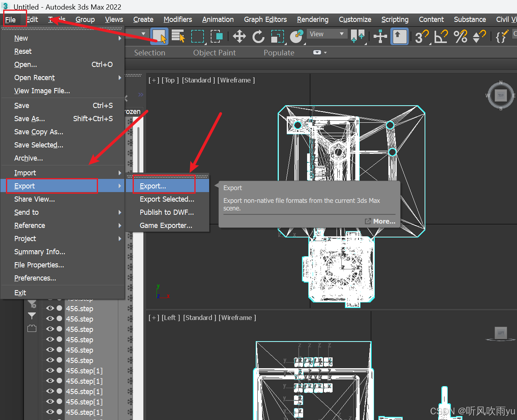Viewport: 517px width, 420px height.
Task: Open the Substance menu
Action: pos(470,20)
